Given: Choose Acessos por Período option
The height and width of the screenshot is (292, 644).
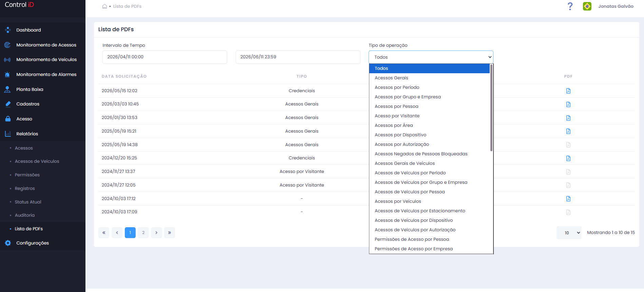Looking at the screenshot, I should (x=429, y=87).
